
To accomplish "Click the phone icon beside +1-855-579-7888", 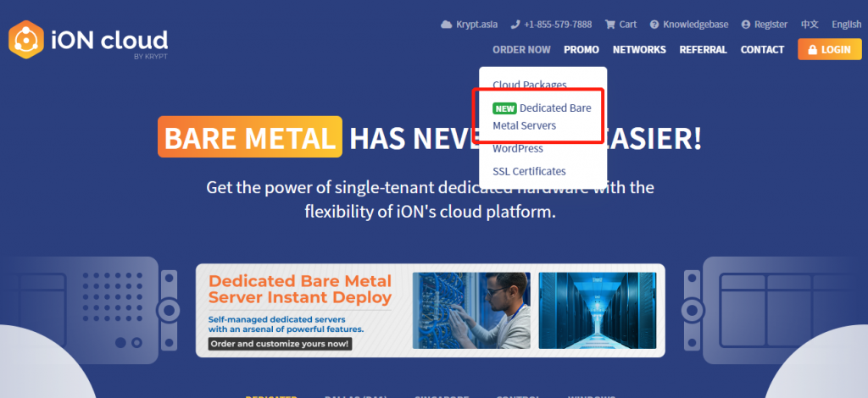I will click(515, 25).
